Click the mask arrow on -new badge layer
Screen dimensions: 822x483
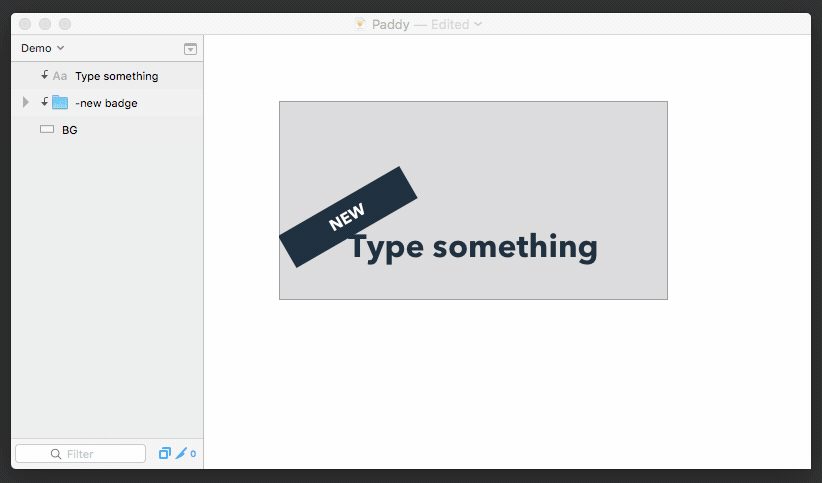click(x=45, y=101)
